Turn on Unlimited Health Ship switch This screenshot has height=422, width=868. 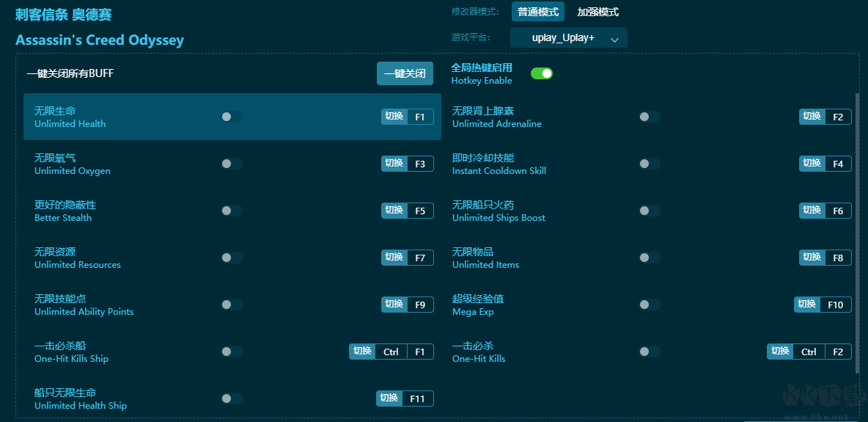(232, 399)
